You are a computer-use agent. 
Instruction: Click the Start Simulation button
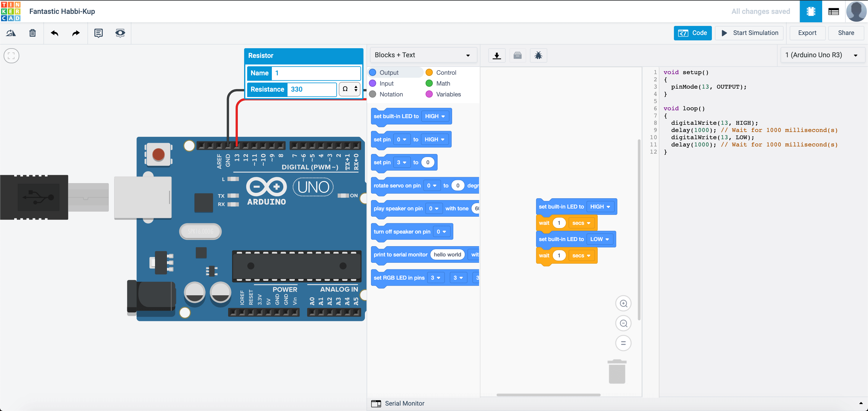pyautogui.click(x=749, y=33)
